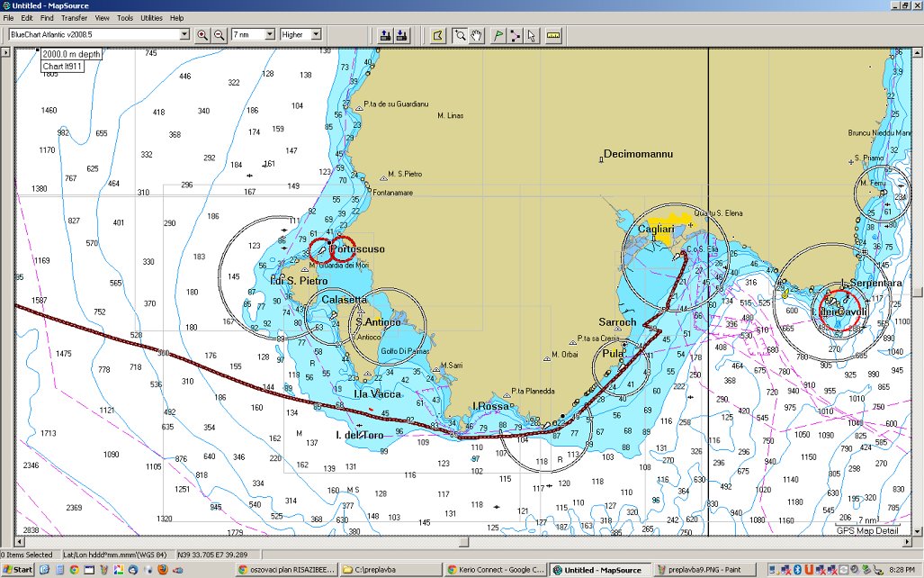The image size is (924, 578).
Task: Activate the Zoom tool in toolbar
Action: [460, 35]
